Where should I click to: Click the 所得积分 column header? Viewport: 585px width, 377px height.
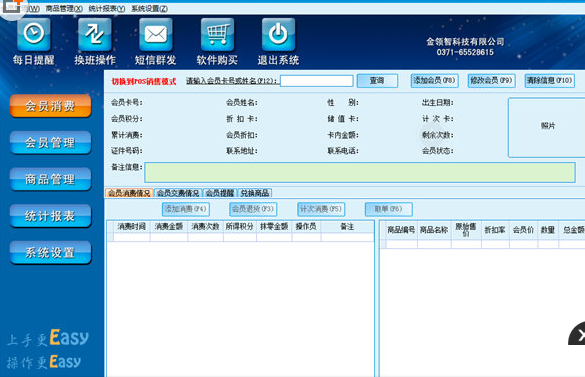click(240, 227)
